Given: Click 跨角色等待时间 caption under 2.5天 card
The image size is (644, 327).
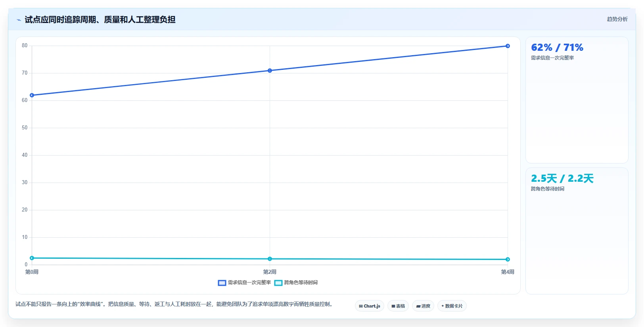Looking at the screenshot, I should click(x=548, y=189).
